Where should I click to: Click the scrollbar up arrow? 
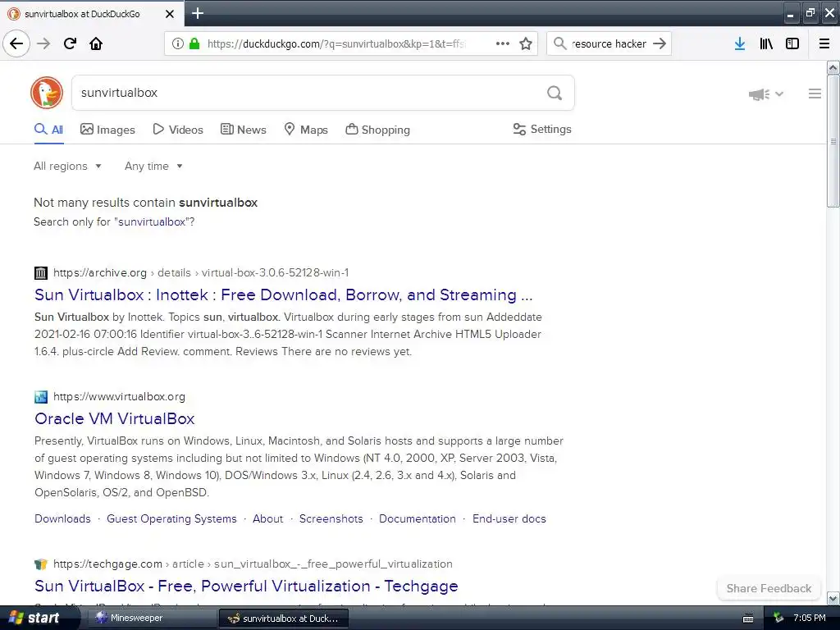(833, 67)
